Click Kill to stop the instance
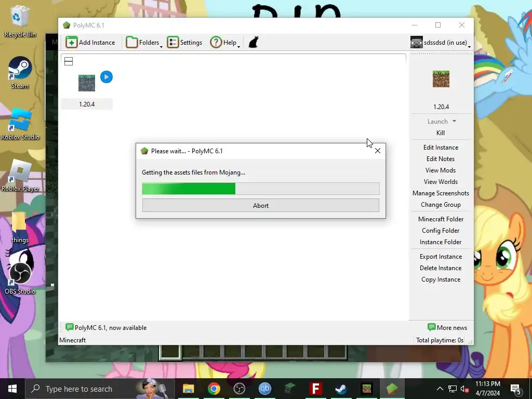 (x=441, y=132)
